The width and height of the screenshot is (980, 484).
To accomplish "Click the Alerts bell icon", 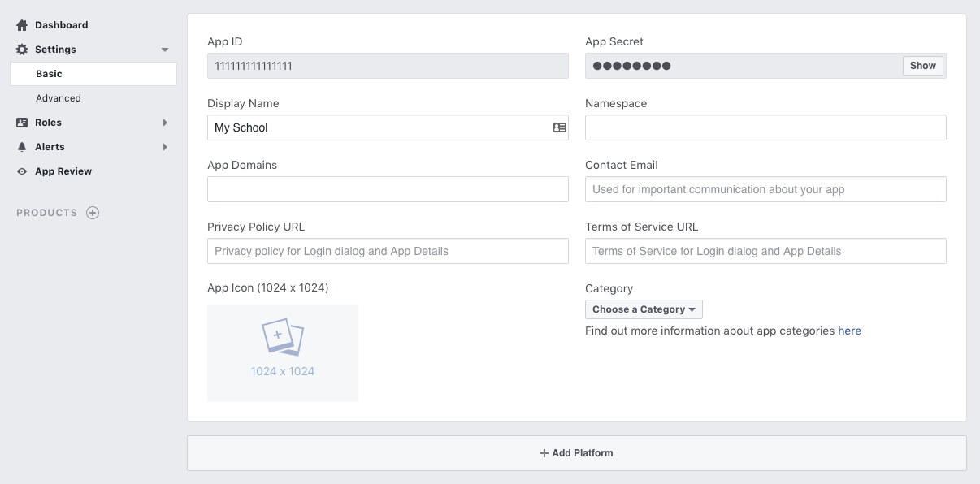I will [x=22, y=147].
